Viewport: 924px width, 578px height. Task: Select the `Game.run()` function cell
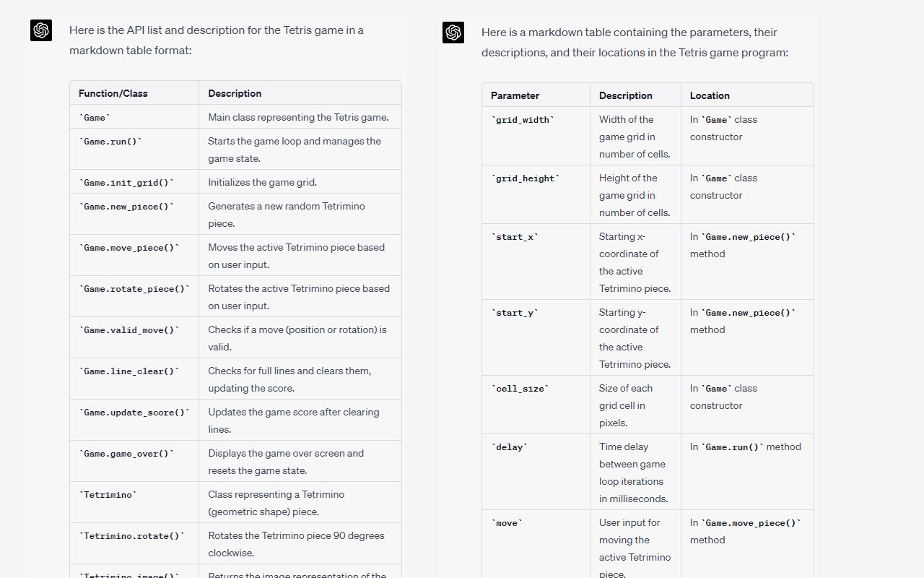click(x=110, y=141)
